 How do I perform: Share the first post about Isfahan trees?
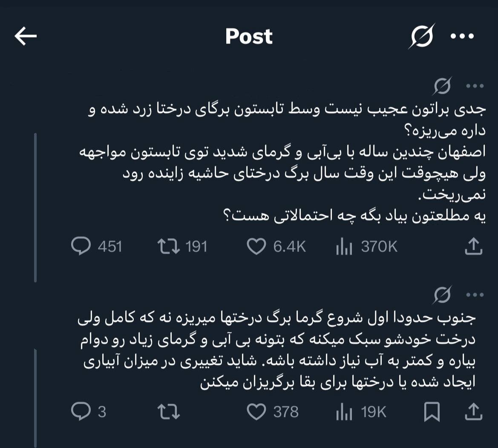474,246
